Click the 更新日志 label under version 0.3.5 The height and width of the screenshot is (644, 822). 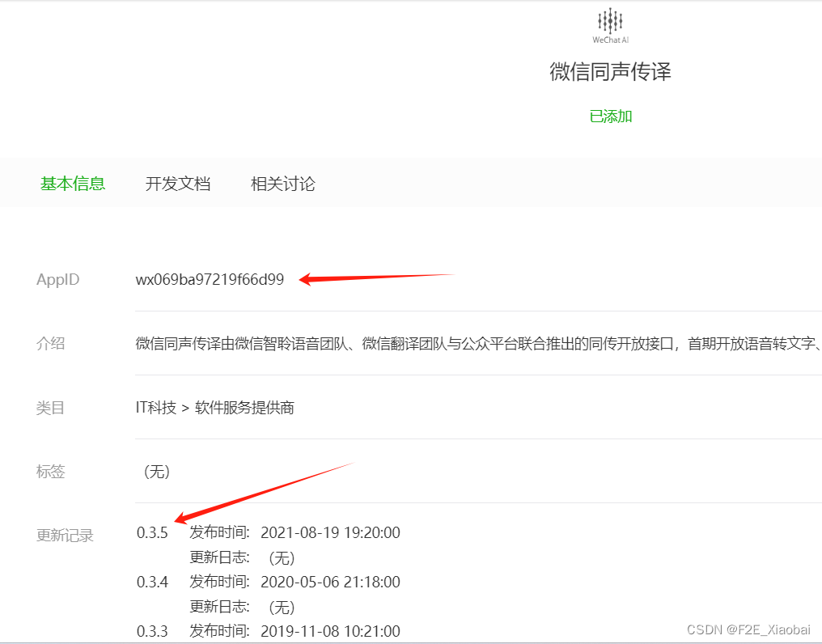coord(219,557)
